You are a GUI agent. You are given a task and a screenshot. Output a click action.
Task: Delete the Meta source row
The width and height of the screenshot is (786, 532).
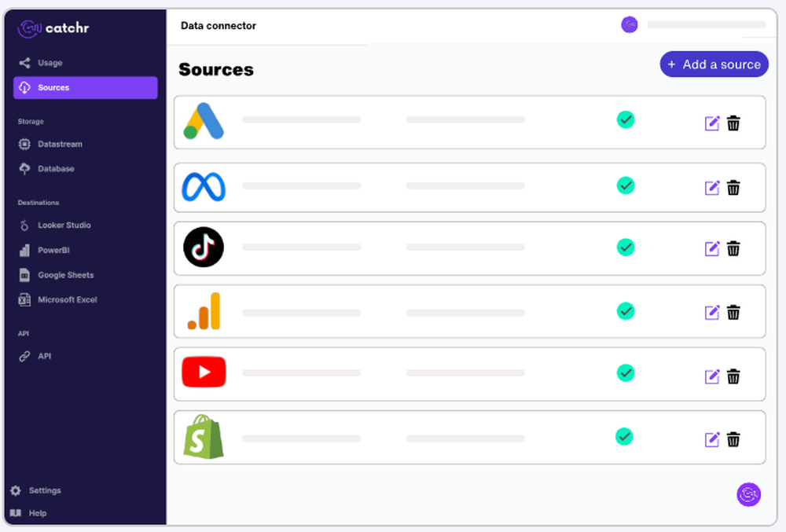pyautogui.click(x=733, y=188)
